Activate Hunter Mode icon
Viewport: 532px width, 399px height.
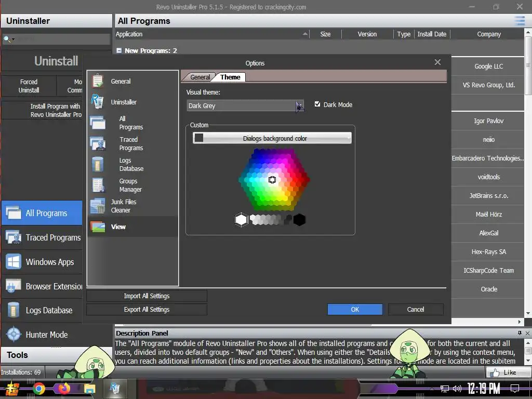click(x=14, y=335)
